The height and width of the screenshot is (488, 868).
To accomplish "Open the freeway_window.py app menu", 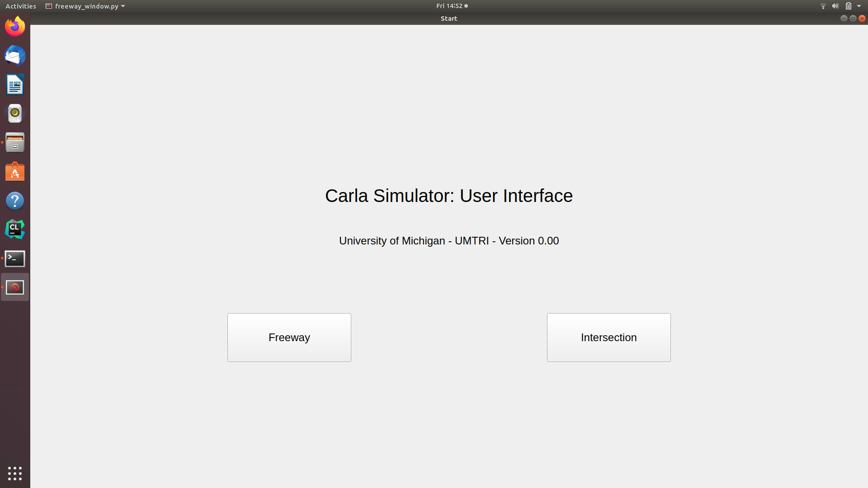I will [x=85, y=6].
